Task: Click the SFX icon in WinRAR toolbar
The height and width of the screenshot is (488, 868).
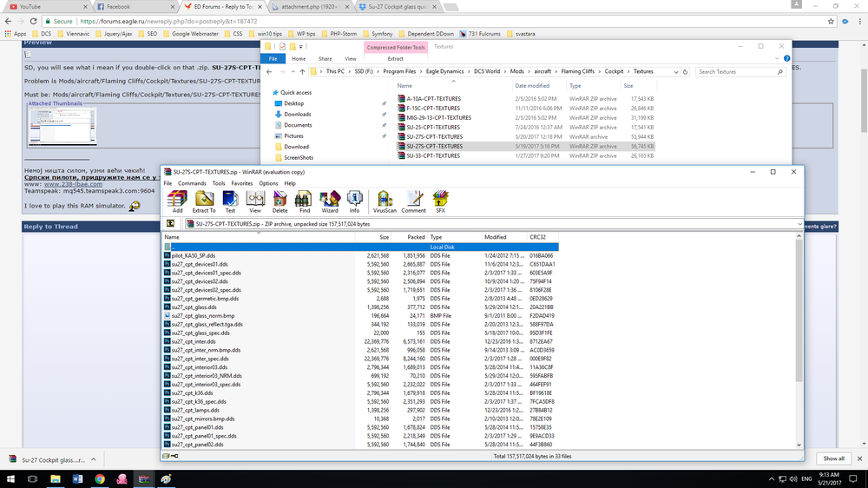Action: click(x=440, y=201)
